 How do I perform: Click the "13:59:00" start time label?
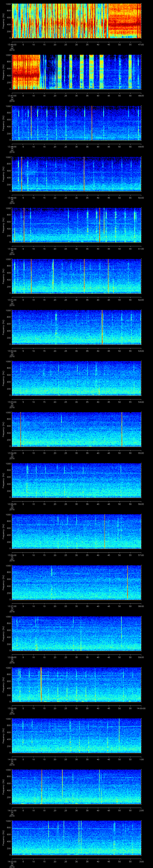point(12,708)
